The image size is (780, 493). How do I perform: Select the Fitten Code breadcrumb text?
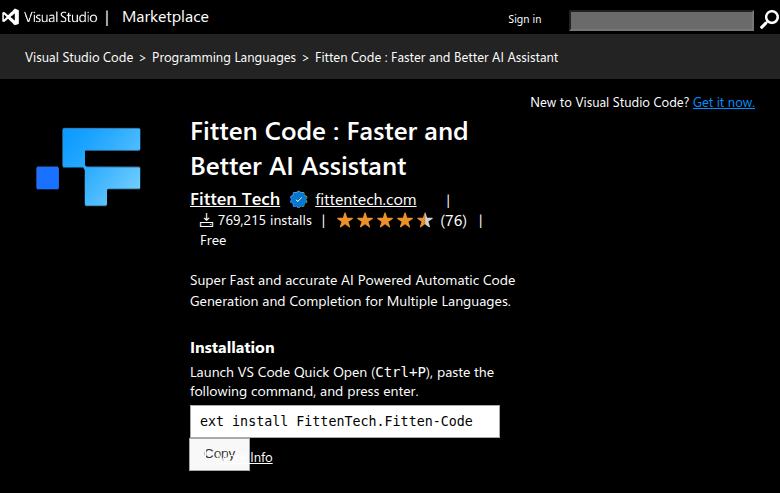436,58
